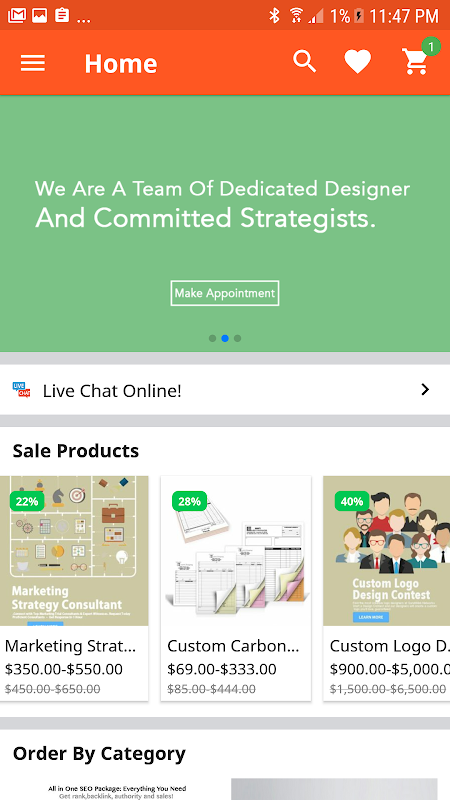Select the first carousel indicator dot
Viewport: 450px width, 800px height.
click(212, 338)
